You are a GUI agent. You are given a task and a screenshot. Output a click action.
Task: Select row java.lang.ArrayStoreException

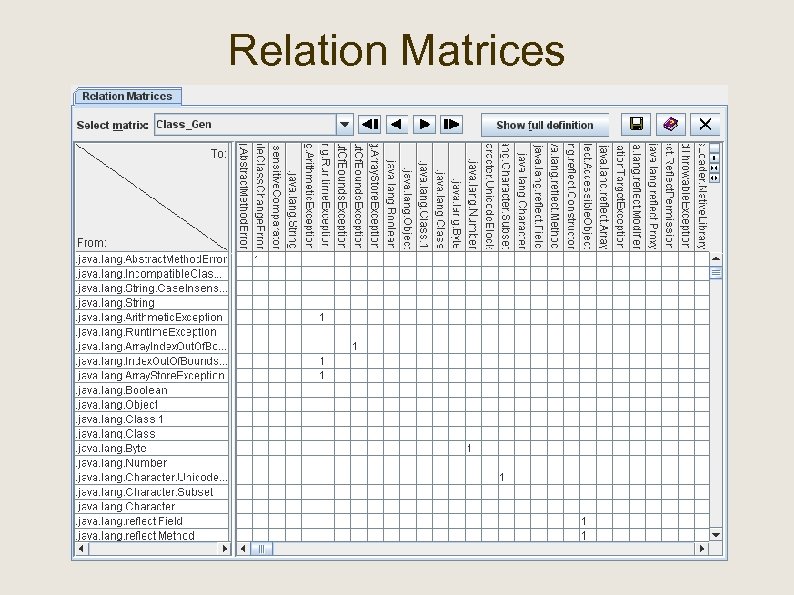click(x=152, y=376)
